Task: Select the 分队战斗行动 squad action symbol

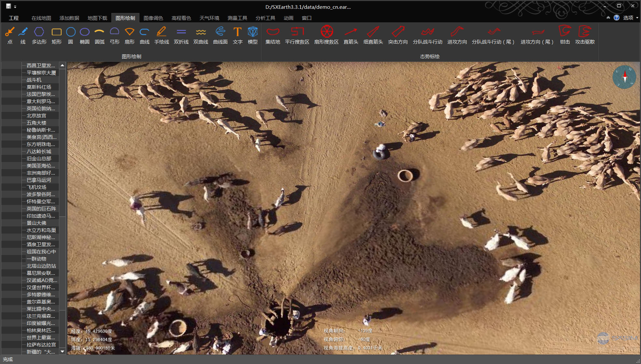Action: click(428, 35)
